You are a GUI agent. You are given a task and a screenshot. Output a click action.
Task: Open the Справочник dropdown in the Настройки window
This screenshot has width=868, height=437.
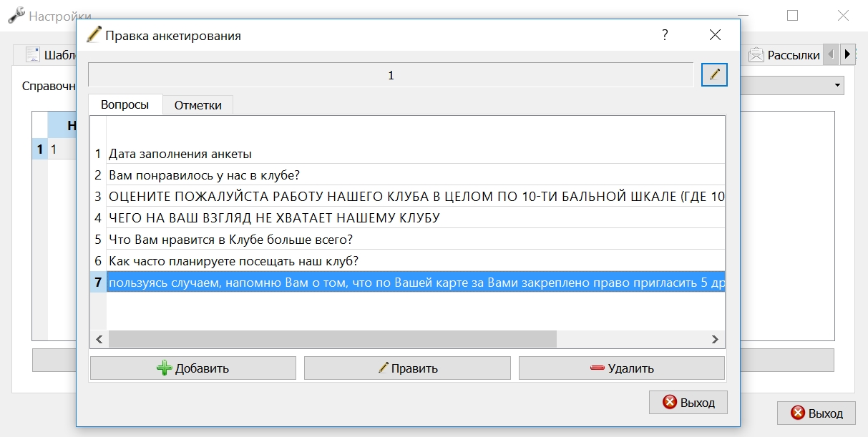791,86
